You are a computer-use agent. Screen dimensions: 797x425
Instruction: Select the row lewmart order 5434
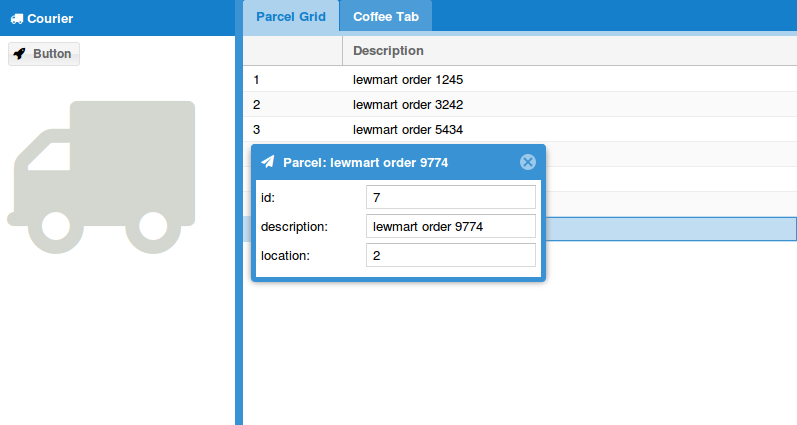520,130
